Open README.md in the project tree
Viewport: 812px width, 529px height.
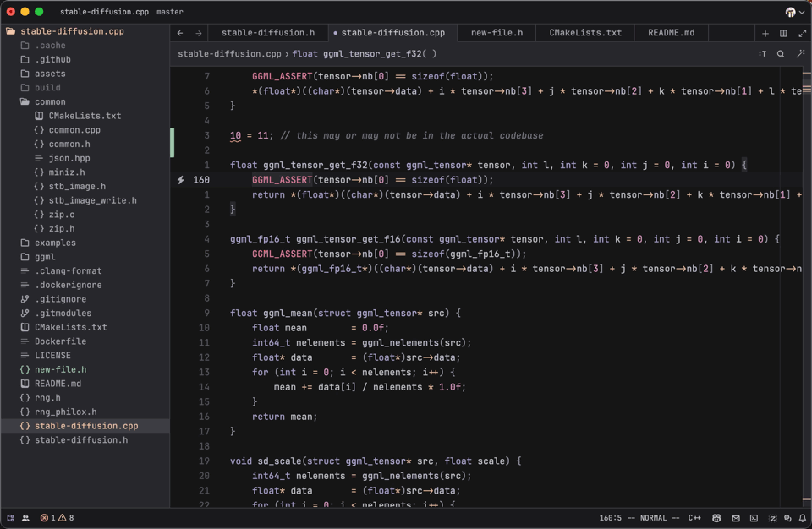(x=85, y=384)
